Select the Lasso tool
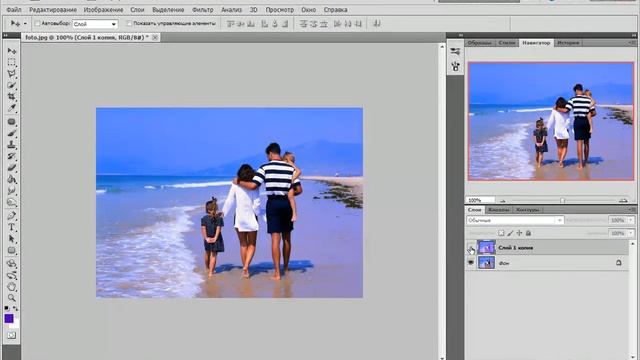Screen dimensions: 640x360 pos(11,74)
